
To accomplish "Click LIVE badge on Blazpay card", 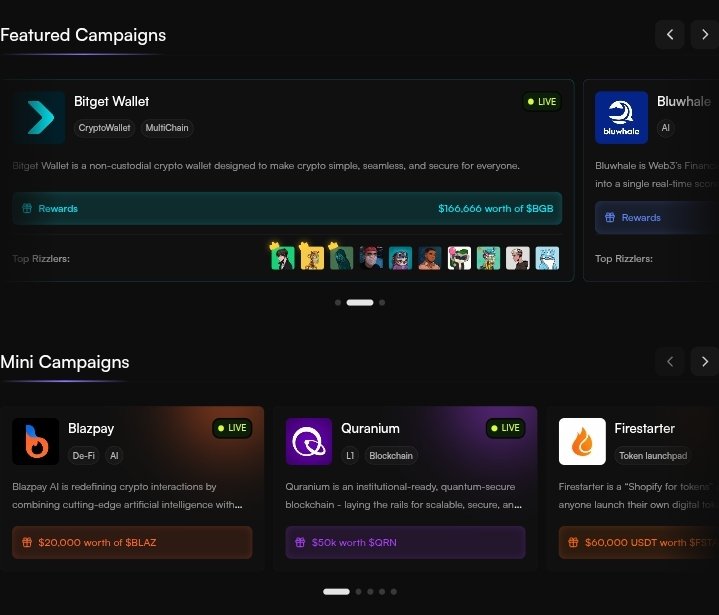I will 232,428.
